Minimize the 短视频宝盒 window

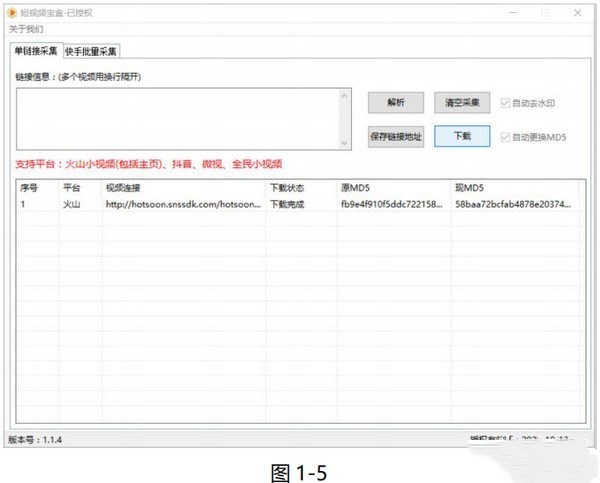click(514, 13)
